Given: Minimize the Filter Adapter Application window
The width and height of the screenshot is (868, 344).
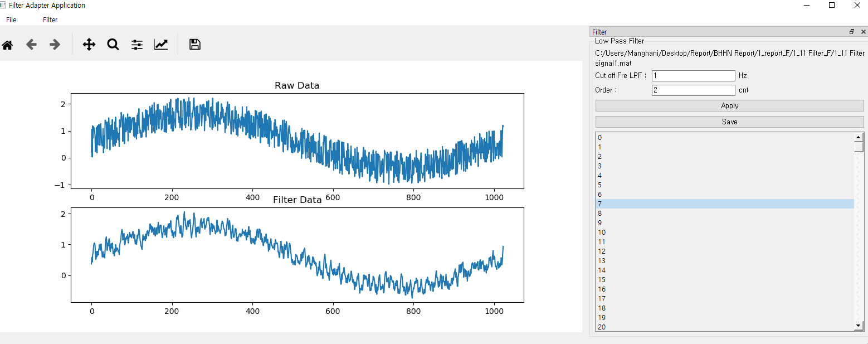Looking at the screenshot, I should (806, 5).
